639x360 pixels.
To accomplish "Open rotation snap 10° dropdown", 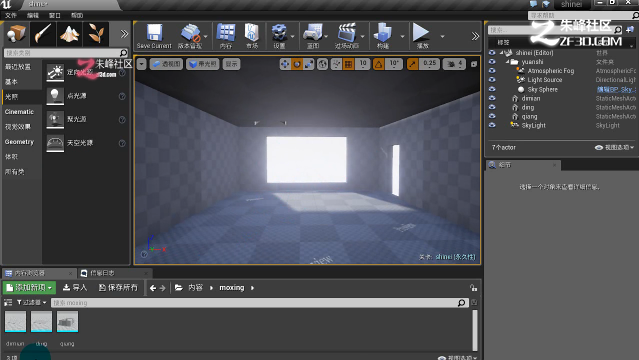I will pyautogui.click(x=394, y=64).
